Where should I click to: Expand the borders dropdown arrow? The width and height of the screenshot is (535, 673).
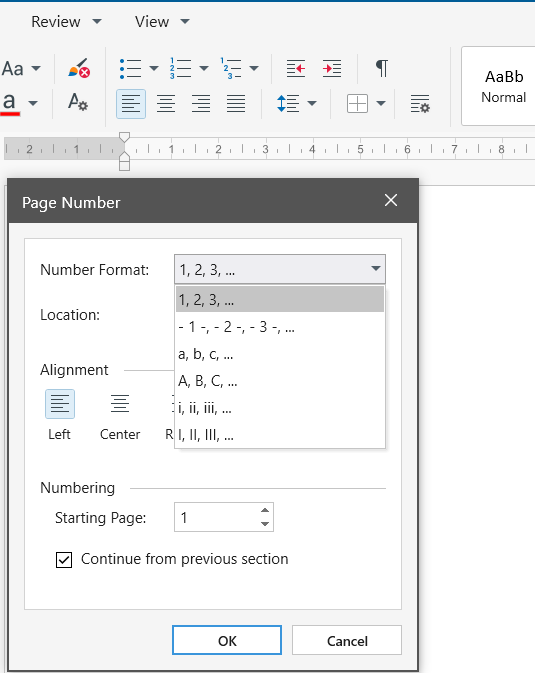[x=381, y=103]
